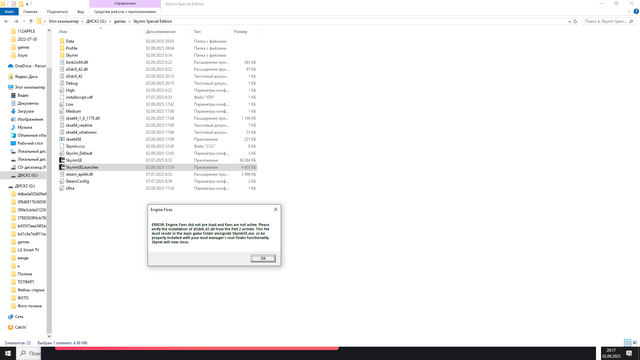Screen dimensions: 640x360
Task: Refresh the Skyrim Special Edition folder
Action: (x=576, y=21)
